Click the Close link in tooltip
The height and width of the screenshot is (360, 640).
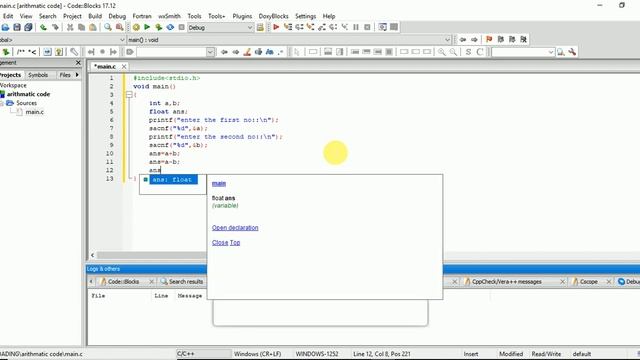(x=220, y=242)
